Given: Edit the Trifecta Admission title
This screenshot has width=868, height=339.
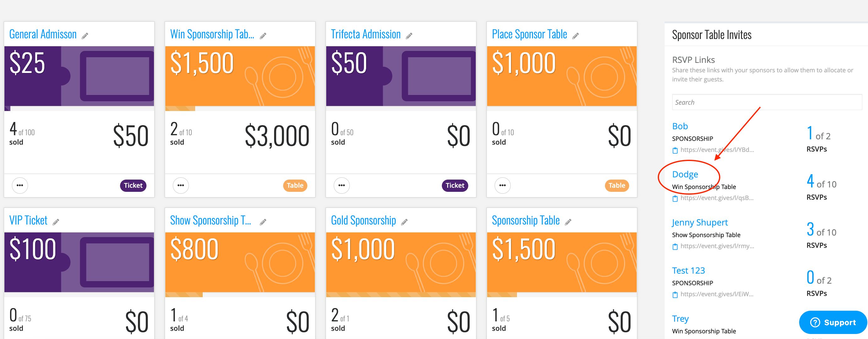Looking at the screenshot, I should [x=409, y=36].
